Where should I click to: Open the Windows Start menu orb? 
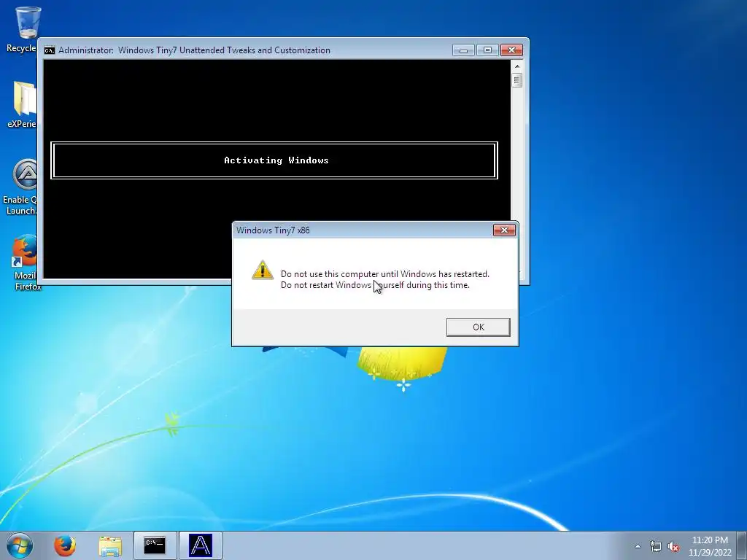(x=20, y=545)
